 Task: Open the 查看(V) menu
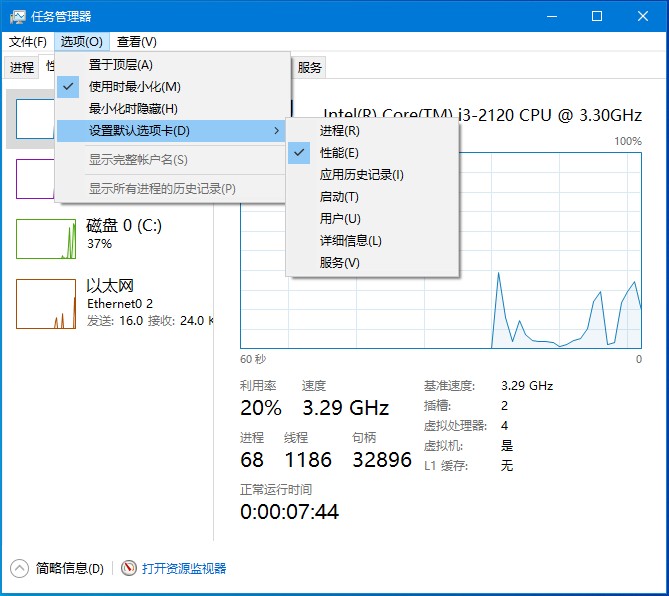(136, 42)
